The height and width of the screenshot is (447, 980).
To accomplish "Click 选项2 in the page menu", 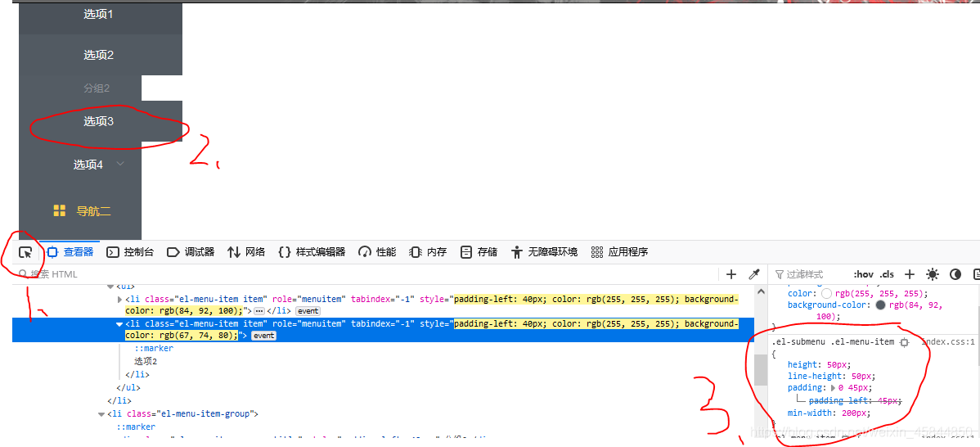I will coord(99,55).
